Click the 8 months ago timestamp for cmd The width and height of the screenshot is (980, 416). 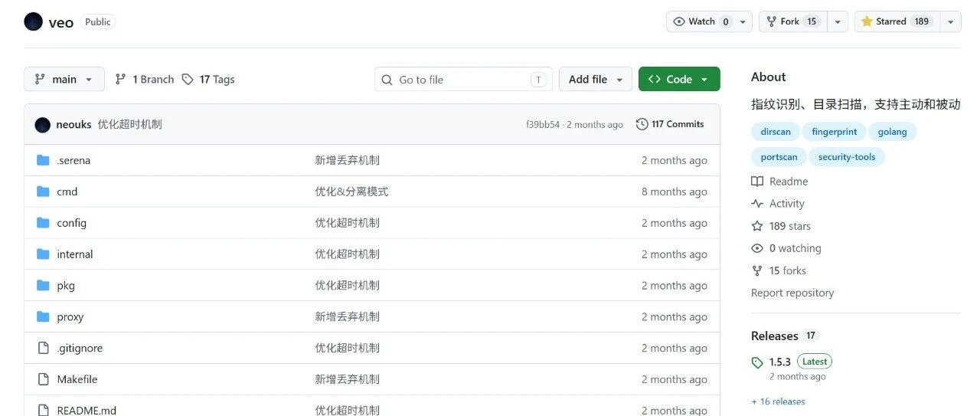click(x=675, y=192)
